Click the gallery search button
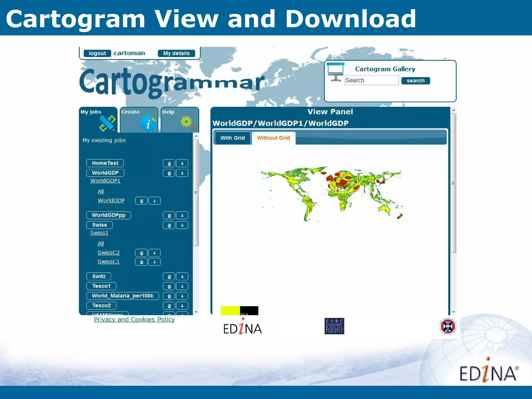Viewport: 532px width, 399px height. [x=416, y=81]
